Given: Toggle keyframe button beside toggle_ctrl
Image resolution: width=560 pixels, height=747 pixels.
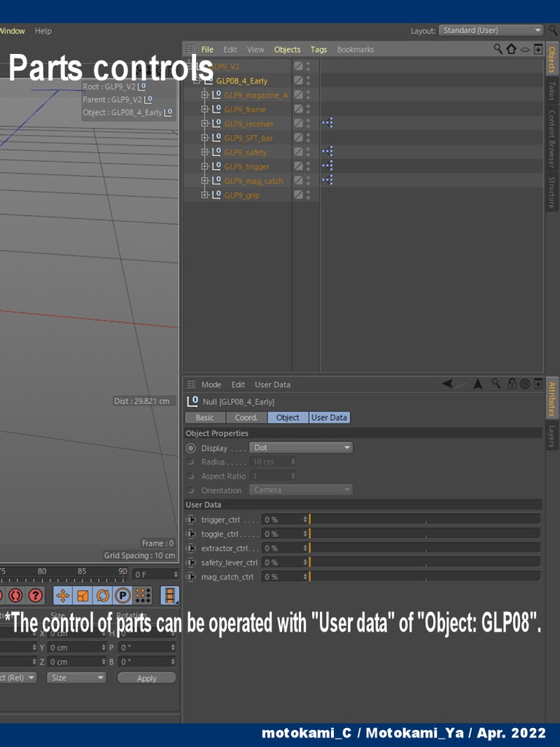Looking at the screenshot, I should click(x=190, y=534).
